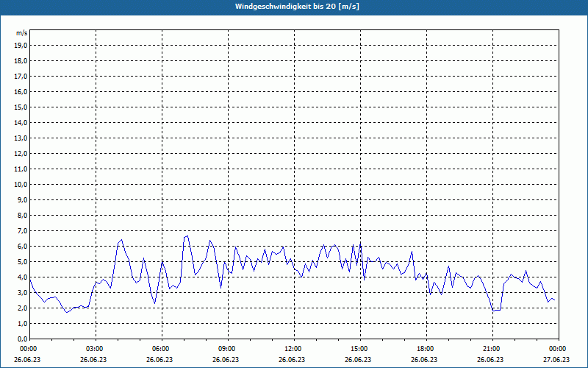
Task: Click the 03:00 time axis label
Action: pos(96,349)
